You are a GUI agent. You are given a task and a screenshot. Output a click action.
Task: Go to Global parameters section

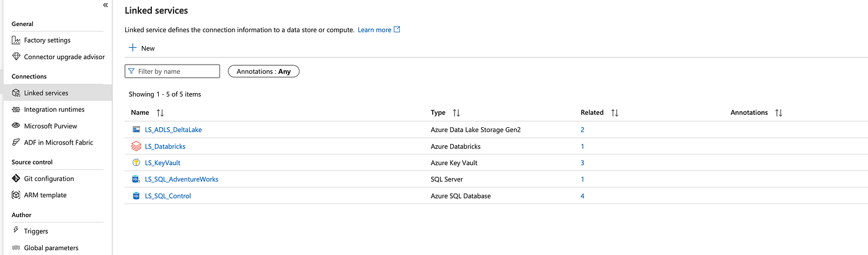(51, 248)
